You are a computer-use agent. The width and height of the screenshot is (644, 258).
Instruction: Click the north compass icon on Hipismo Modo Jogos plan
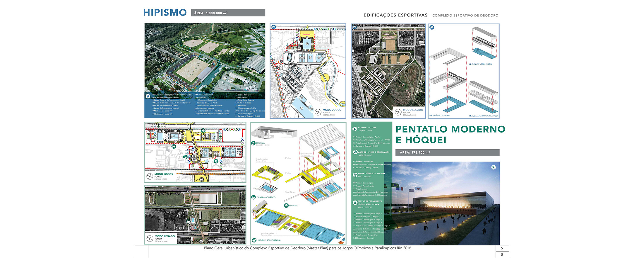coord(318,112)
